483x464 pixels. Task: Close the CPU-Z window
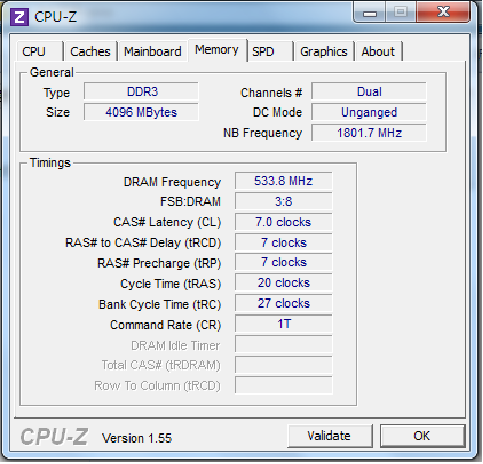[443, 13]
